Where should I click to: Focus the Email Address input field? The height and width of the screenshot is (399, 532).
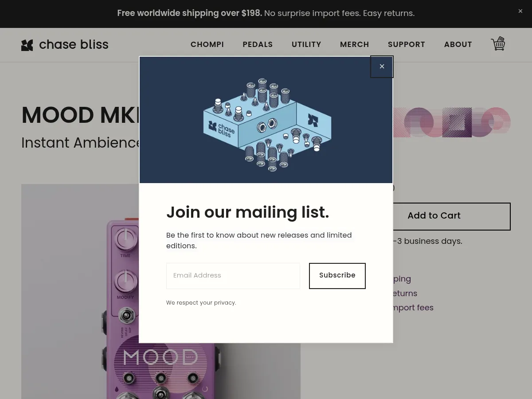pyautogui.click(x=233, y=275)
